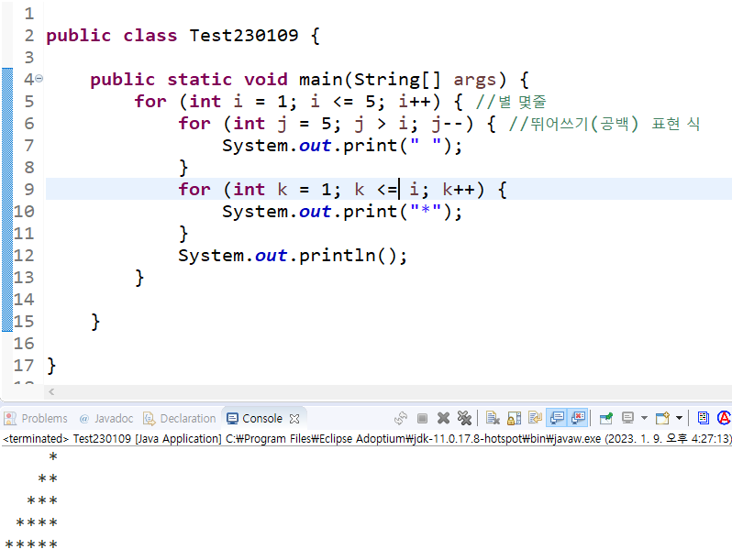Click the five-asterisk row in console output
The width and height of the screenshot is (732, 560).
[31, 544]
